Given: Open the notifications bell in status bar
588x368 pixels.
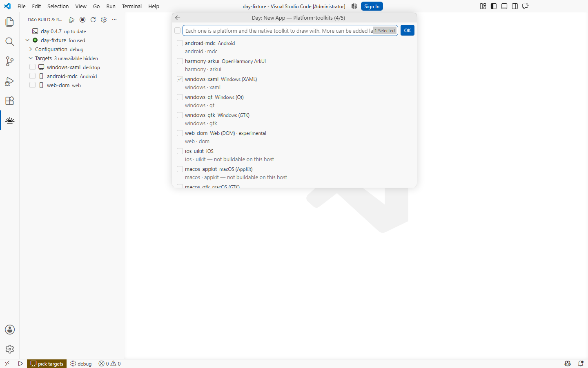Looking at the screenshot, I should (x=581, y=364).
